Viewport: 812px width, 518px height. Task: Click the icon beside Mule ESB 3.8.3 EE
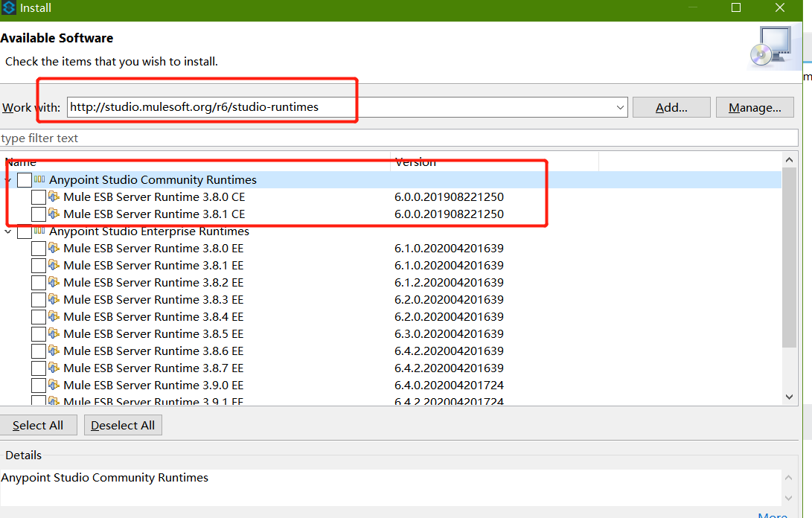pyautogui.click(x=54, y=299)
